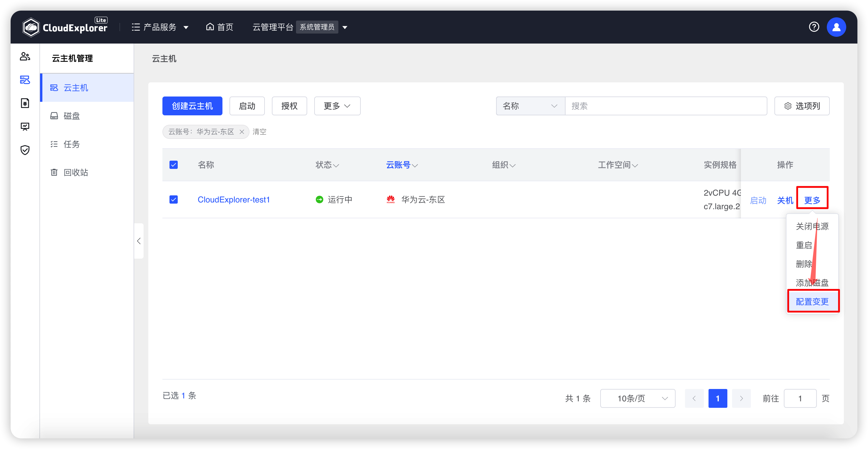Choose 删除 from the dropdown menu

click(812, 264)
